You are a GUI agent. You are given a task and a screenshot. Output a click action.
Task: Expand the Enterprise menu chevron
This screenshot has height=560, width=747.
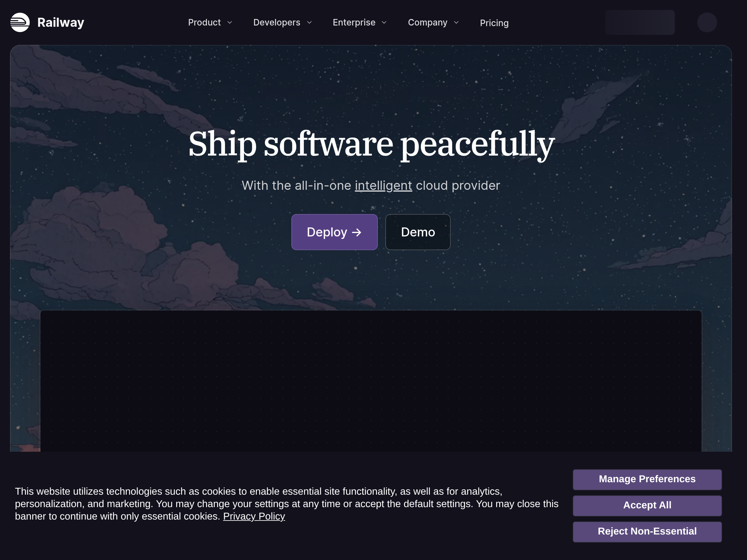[x=384, y=23]
